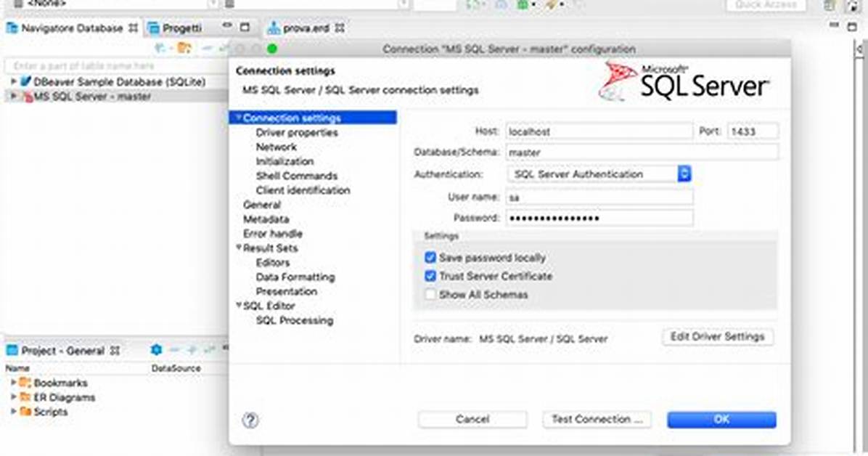Switch to the Progetti tab

pyautogui.click(x=176, y=28)
